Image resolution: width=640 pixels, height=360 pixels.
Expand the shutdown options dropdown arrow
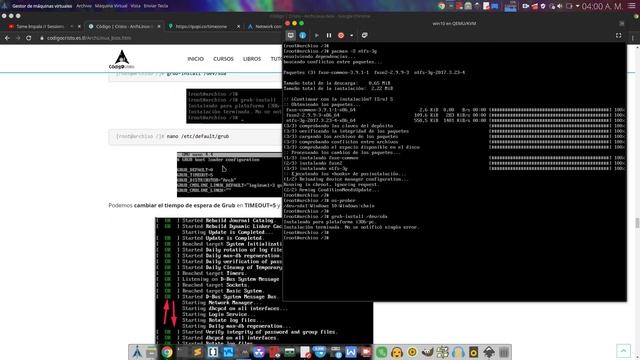point(351,36)
